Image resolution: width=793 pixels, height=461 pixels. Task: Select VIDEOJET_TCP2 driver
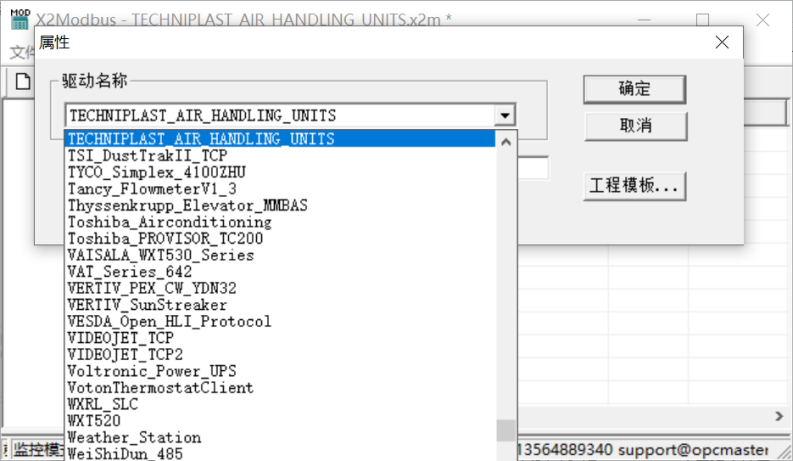point(281,355)
